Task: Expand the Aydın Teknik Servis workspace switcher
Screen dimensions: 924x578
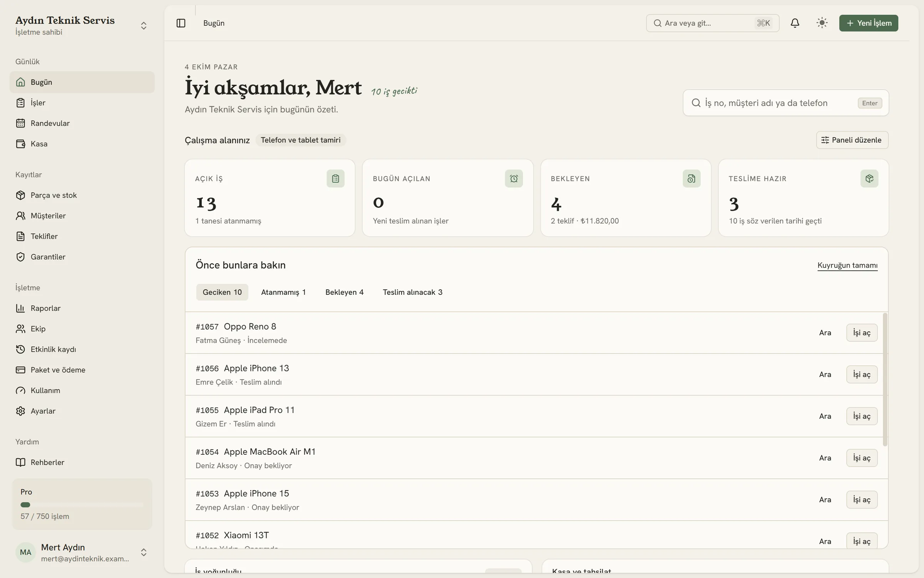Action: point(144,25)
